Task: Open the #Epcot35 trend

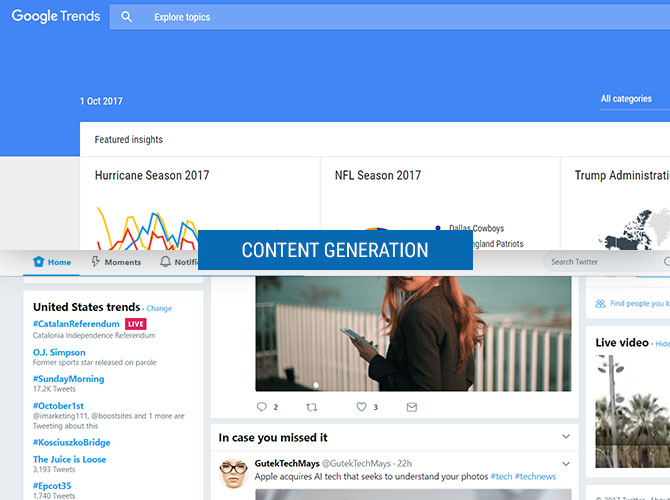Action: pos(52,486)
